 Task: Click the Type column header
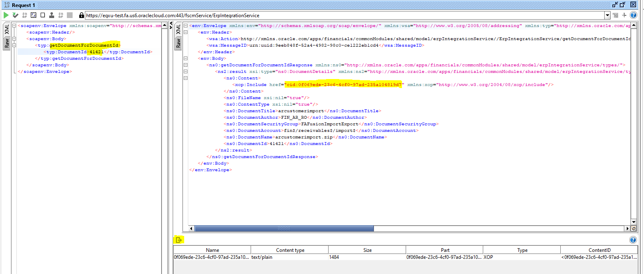(x=522, y=250)
